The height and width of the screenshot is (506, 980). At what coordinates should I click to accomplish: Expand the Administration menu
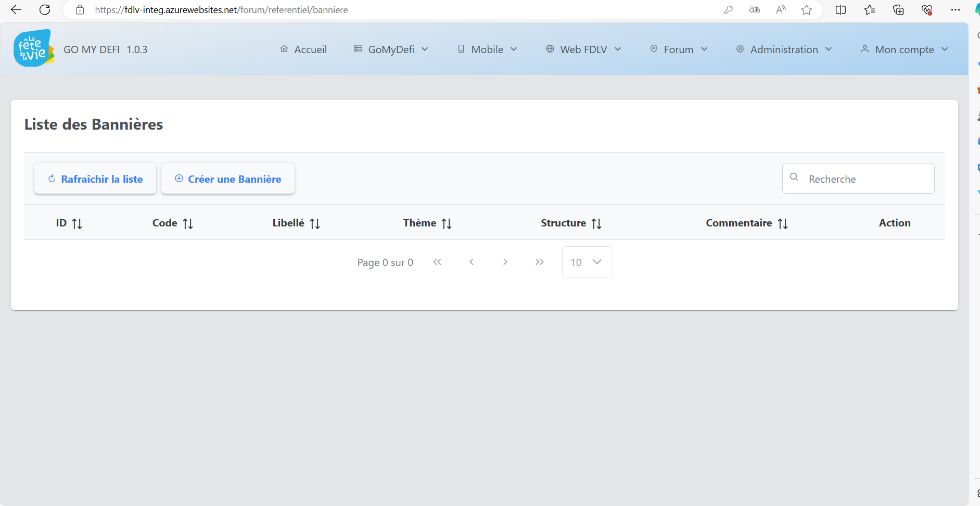[x=784, y=49]
